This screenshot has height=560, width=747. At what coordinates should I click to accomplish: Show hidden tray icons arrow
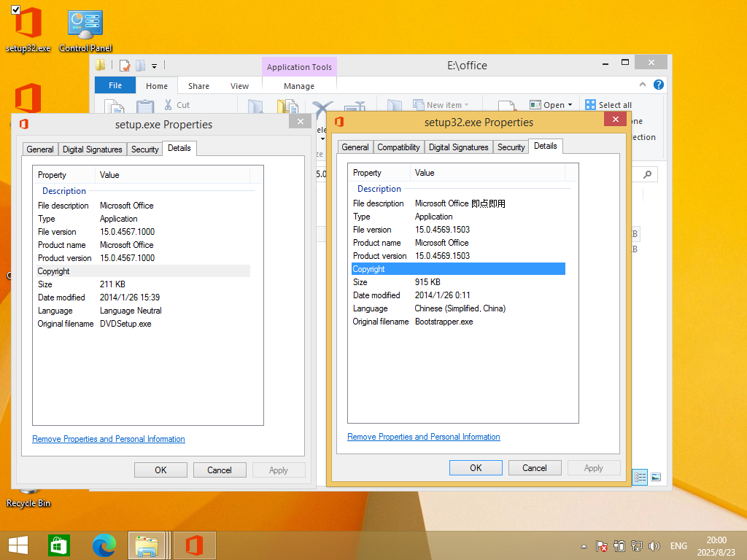click(x=584, y=546)
